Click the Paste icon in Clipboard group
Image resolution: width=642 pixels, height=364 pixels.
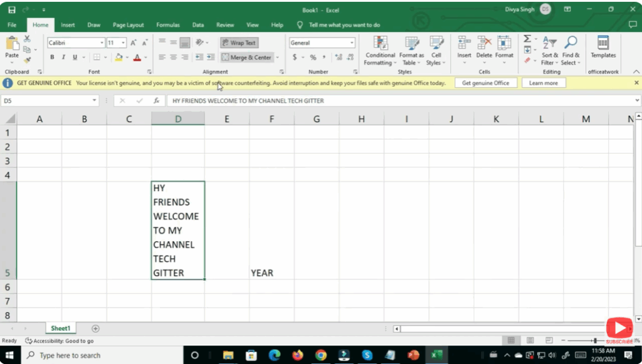12,45
